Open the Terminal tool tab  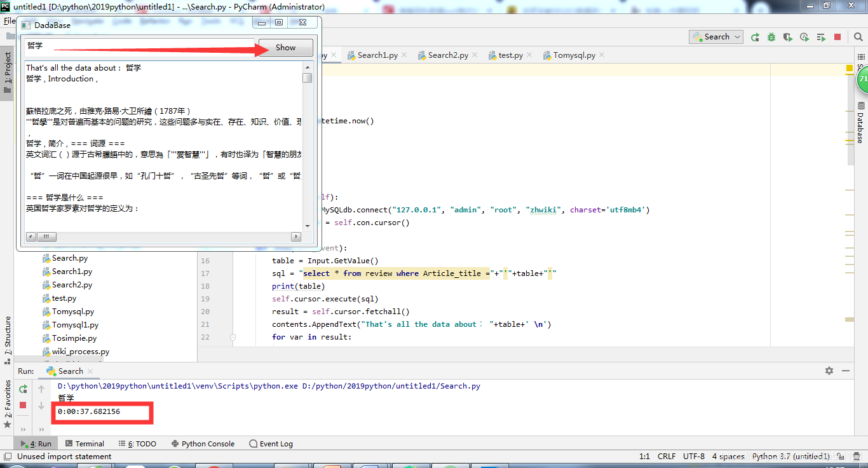(x=84, y=444)
